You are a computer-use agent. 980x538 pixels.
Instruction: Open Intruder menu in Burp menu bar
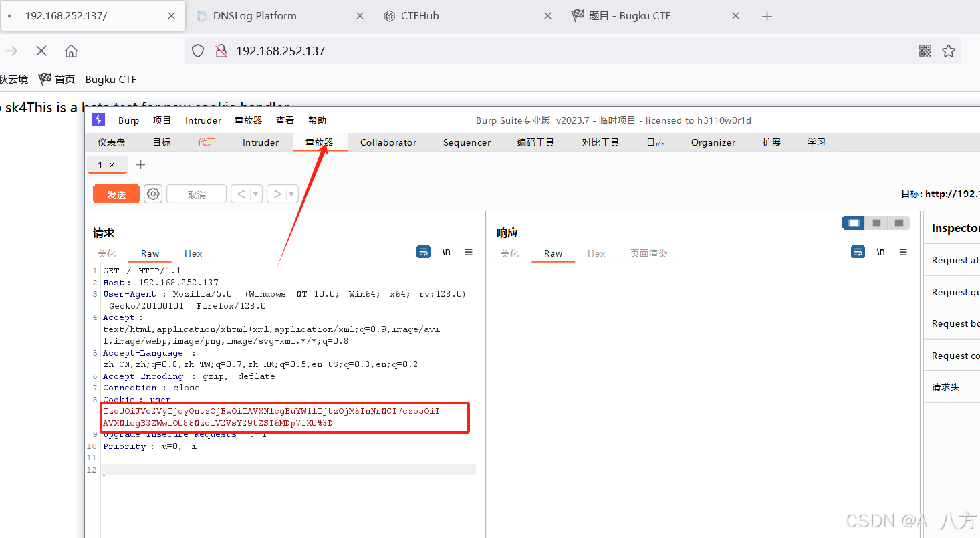[203, 120]
